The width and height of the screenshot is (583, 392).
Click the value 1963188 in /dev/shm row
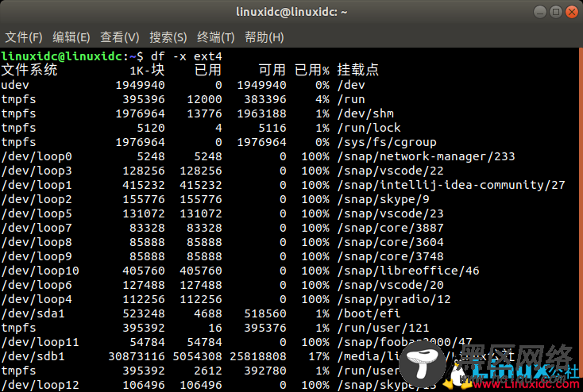(262, 113)
